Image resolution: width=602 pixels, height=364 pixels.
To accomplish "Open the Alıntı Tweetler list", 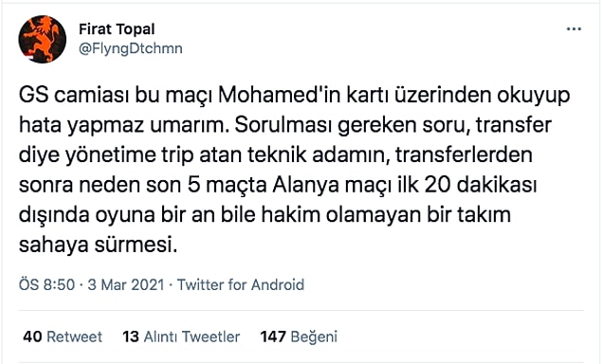I will 192,337.
